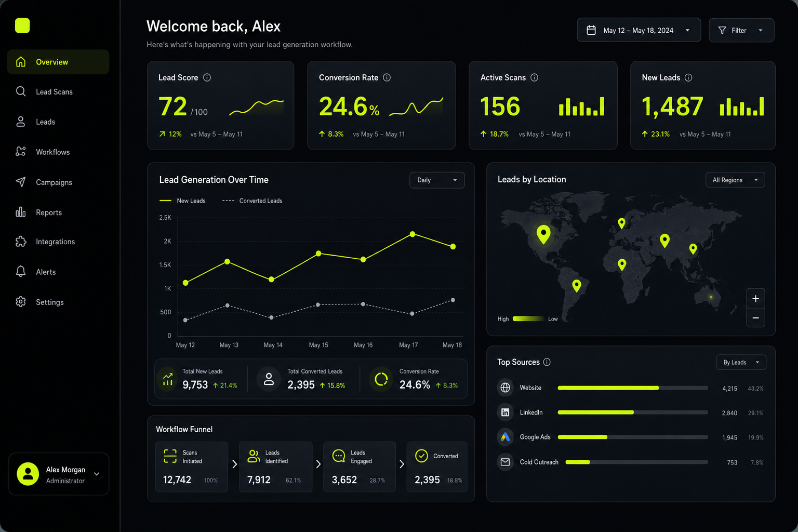
Task: Click the Reports bar chart icon
Action: tap(21, 212)
